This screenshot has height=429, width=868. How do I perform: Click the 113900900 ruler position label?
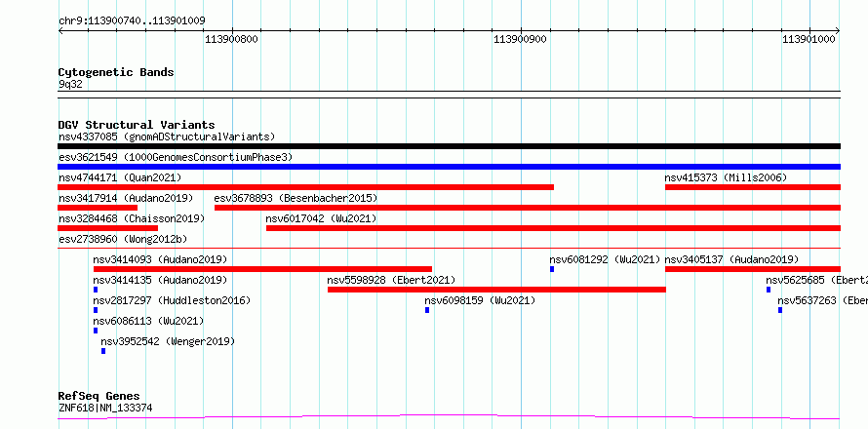pyautogui.click(x=520, y=39)
